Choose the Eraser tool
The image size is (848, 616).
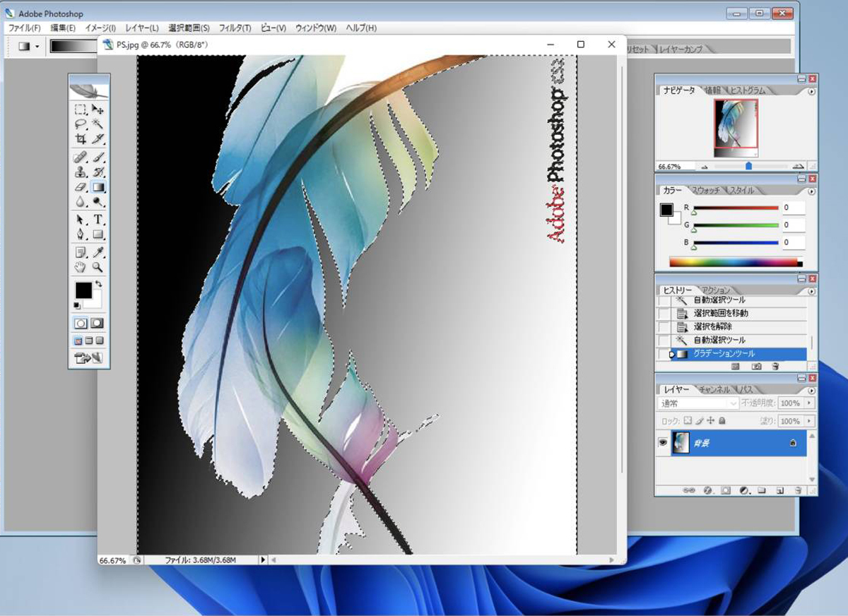click(x=81, y=187)
